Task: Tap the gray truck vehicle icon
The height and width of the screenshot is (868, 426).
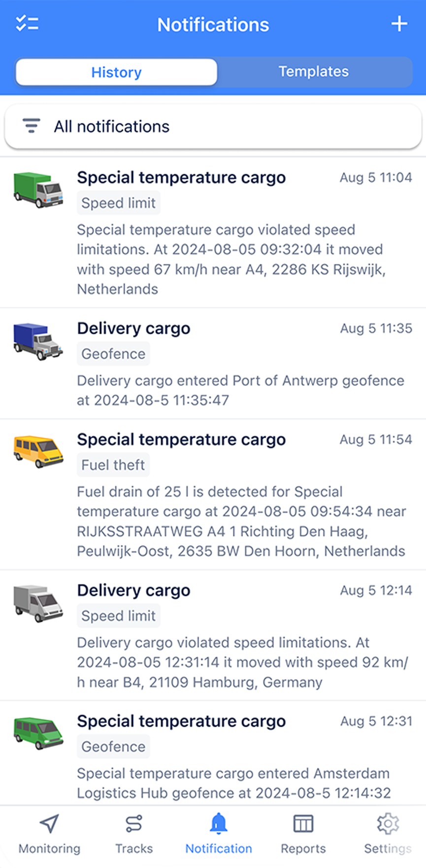Action: pos(38,603)
